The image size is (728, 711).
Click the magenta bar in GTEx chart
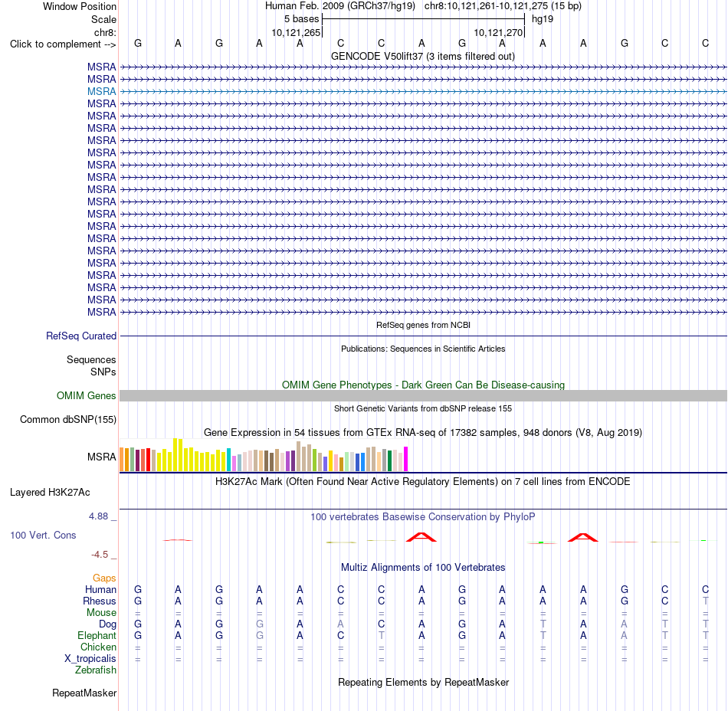[x=406, y=459]
